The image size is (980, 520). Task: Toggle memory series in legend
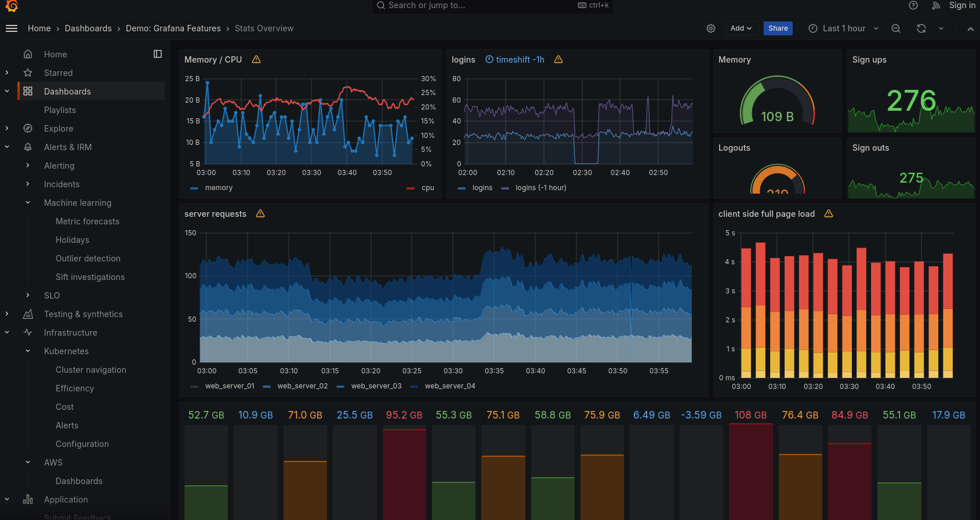[218, 188]
